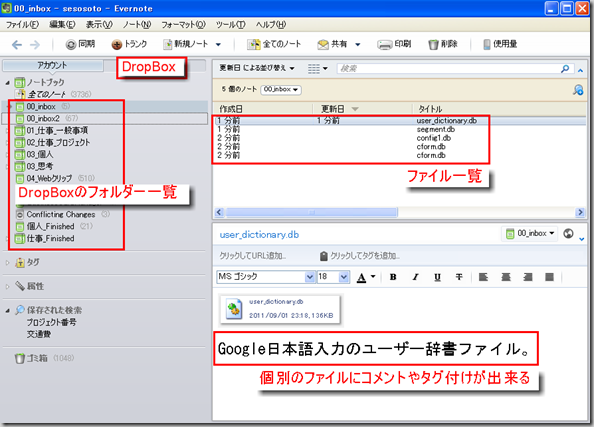Collapse the ノートブック tree node
Screen dimensions: 594x427
tap(8, 82)
